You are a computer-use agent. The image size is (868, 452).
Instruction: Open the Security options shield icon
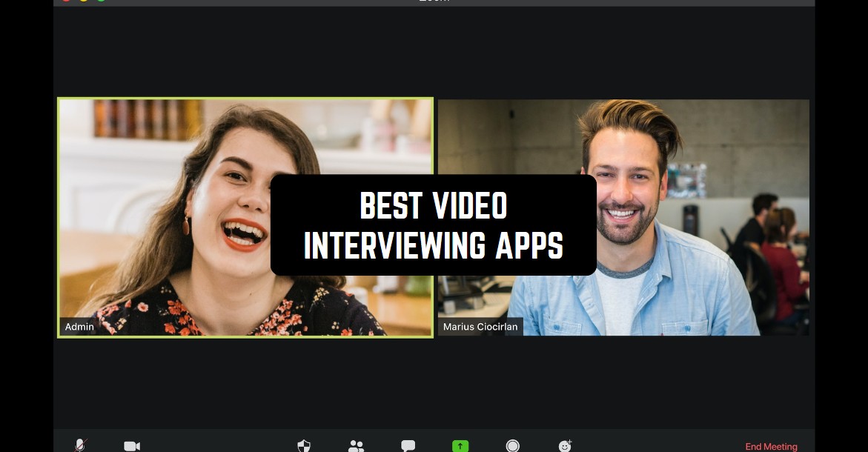point(304,445)
